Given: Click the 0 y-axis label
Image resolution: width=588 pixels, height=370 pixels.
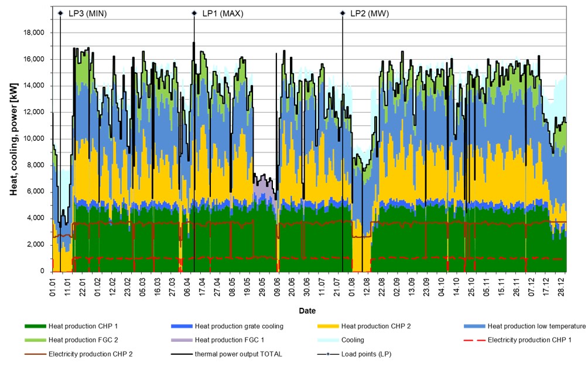Looking at the screenshot, I should coord(42,271).
